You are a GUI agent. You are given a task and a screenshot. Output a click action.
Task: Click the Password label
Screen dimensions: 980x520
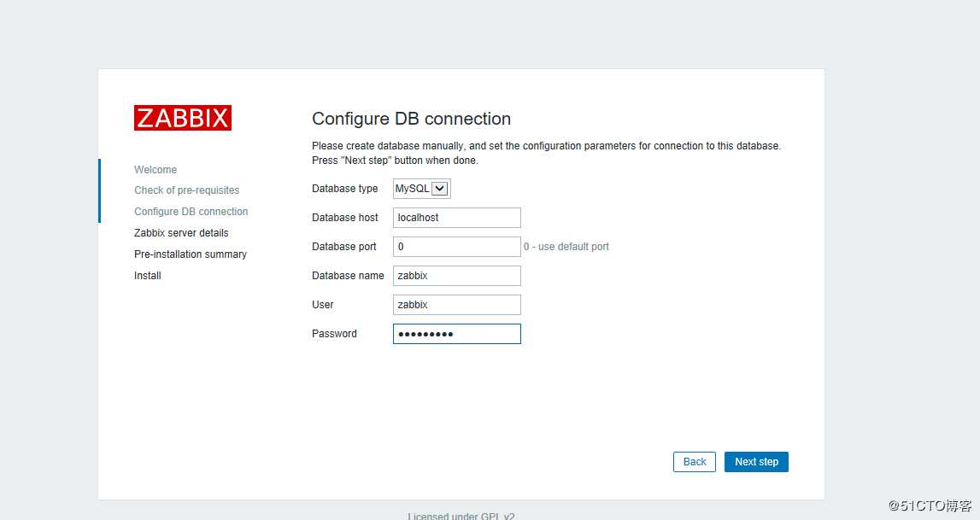334,334
